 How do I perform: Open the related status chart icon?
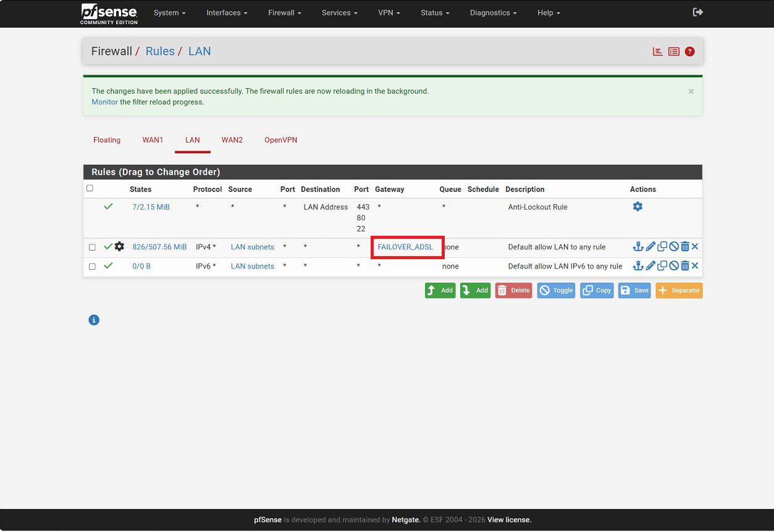click(x=658, y=52)
